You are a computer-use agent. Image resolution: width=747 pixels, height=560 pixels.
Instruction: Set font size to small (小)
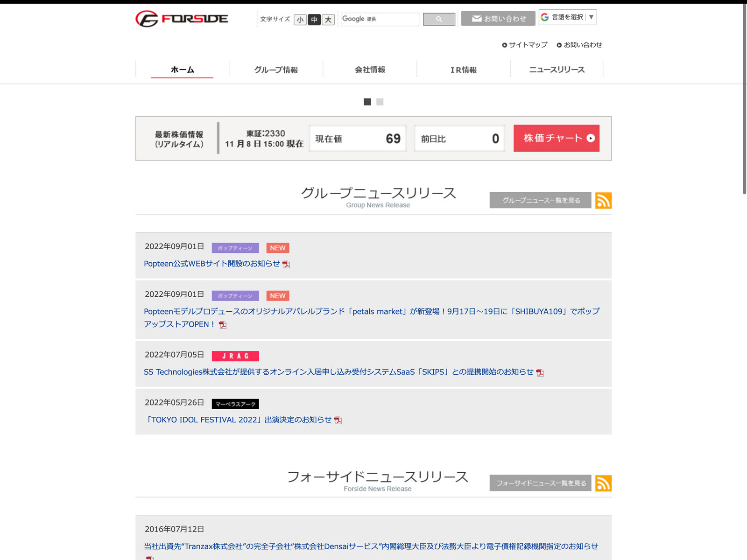point(300,20)
